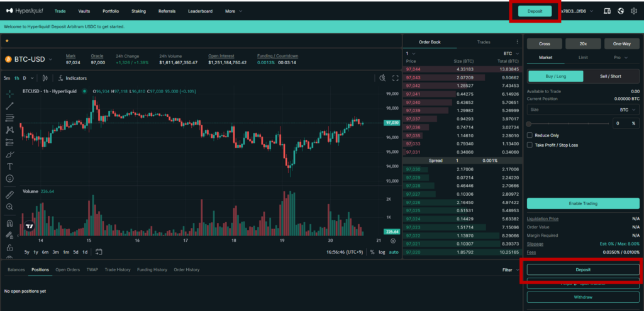Click the TradingView logo on chart

(x=29, y=226)
